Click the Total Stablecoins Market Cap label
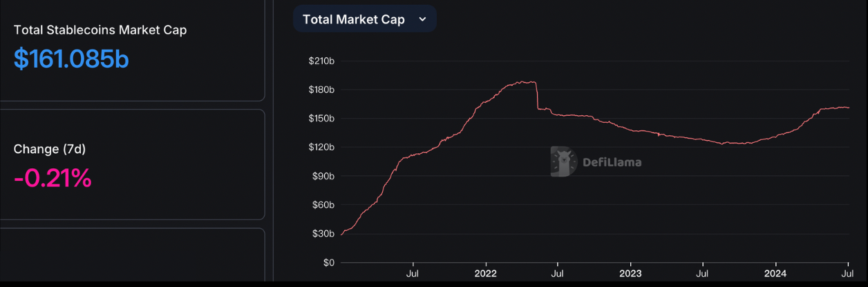868x287 pixels. tap(100, 30)
